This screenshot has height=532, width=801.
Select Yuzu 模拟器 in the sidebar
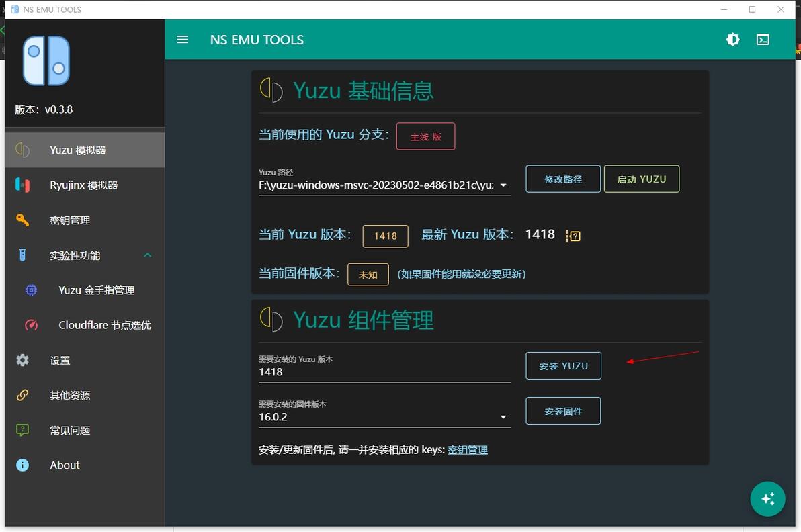(x=85, y=150)
